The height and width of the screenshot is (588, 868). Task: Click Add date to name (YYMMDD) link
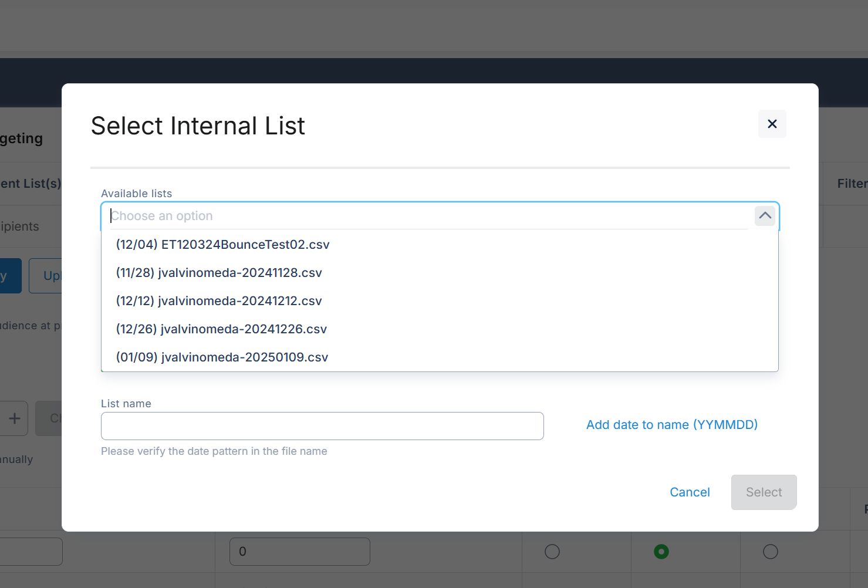[x=671, y=425]
